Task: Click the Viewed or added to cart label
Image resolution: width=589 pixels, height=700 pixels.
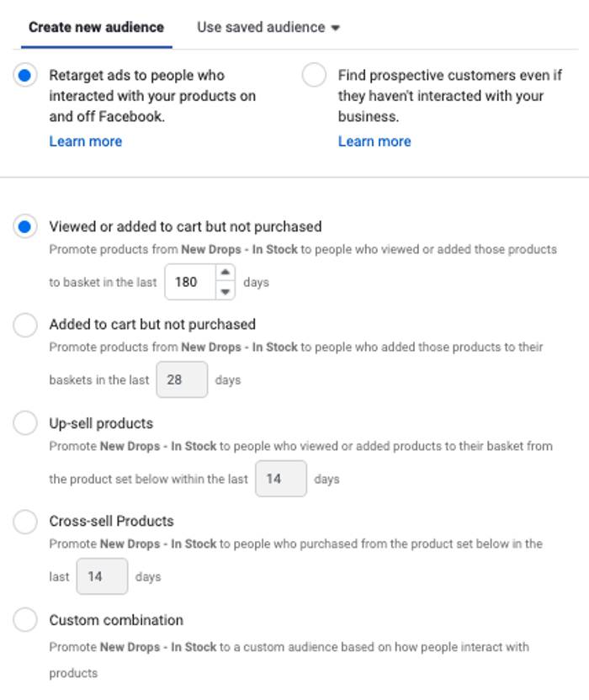Action: [x=185, y=226]
